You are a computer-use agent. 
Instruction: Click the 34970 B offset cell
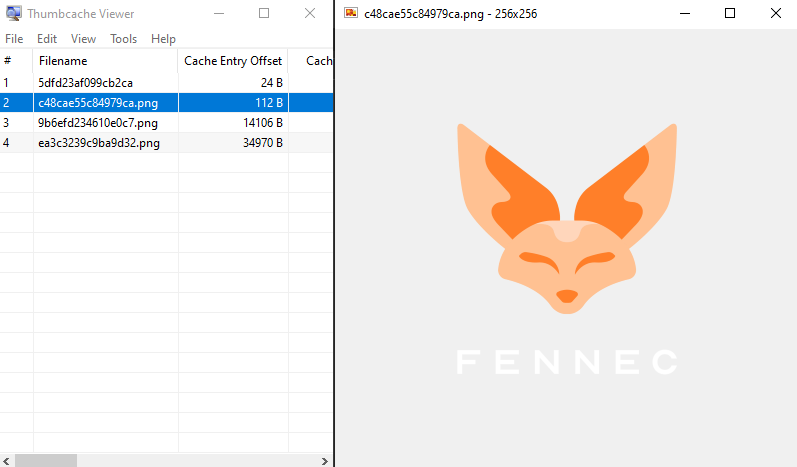click(x=233, y=143)
